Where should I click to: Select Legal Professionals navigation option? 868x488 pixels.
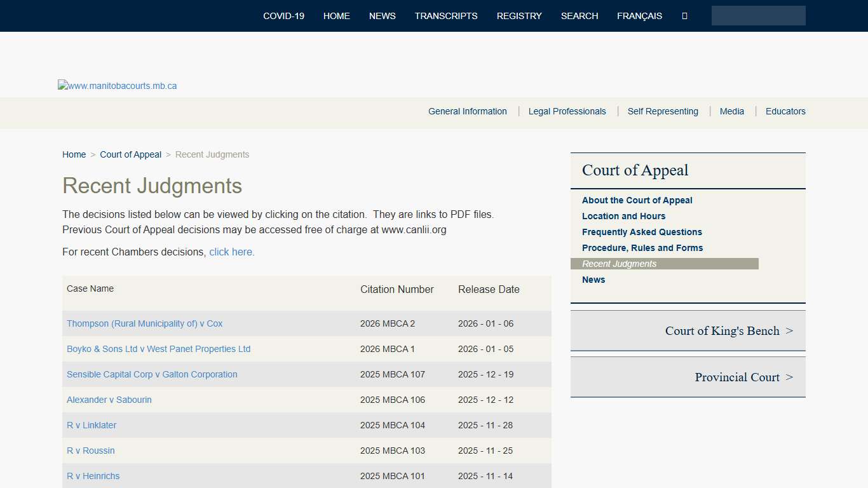click(x=567, y=111)
